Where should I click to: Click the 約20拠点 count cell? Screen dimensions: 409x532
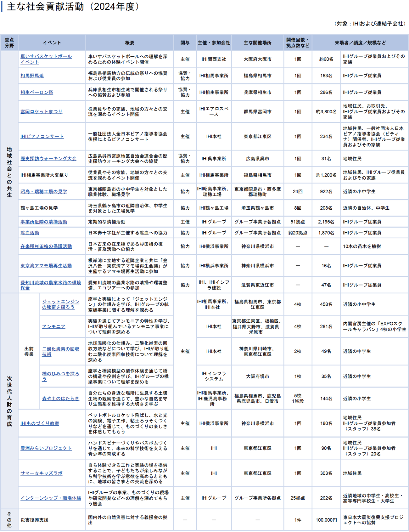[x=298, y=233]
